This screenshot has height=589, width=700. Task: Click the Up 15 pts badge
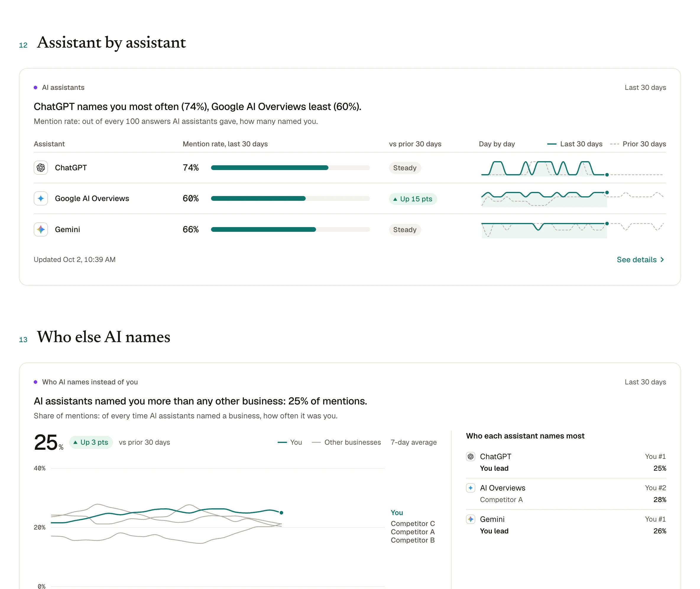[x=413, y=199]
